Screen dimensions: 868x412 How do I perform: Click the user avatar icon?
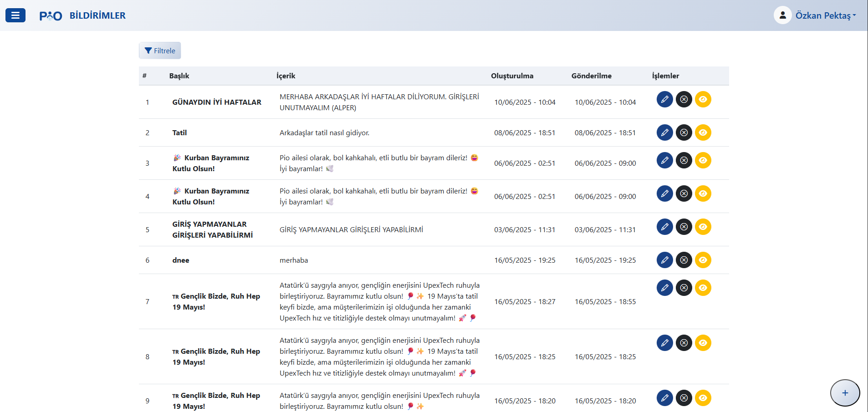click(x=782, y=15)
